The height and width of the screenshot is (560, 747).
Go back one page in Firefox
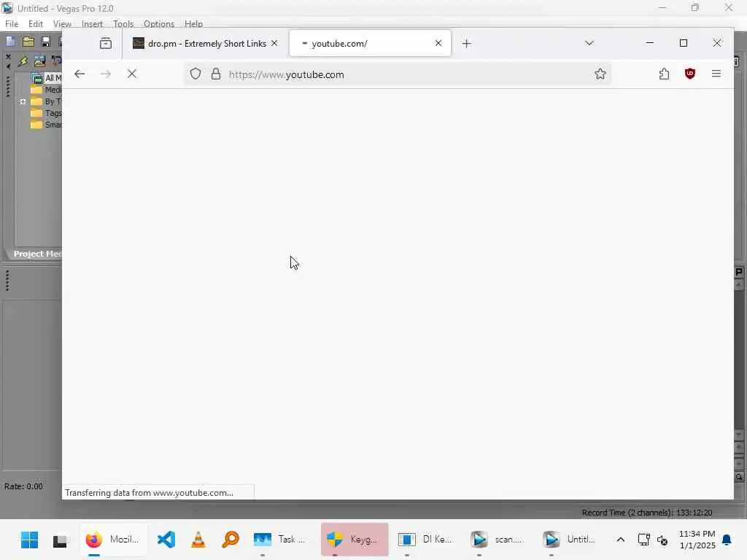[80, 74]
